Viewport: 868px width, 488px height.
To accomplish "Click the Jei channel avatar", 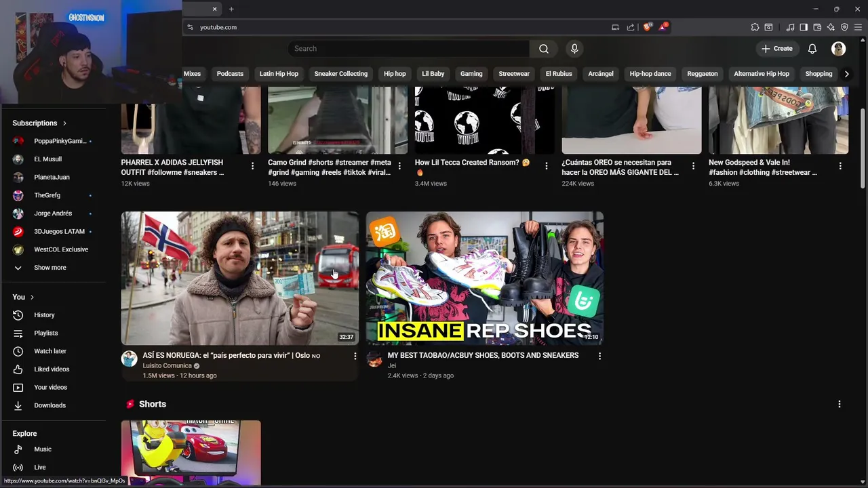I will click(374, 359).
